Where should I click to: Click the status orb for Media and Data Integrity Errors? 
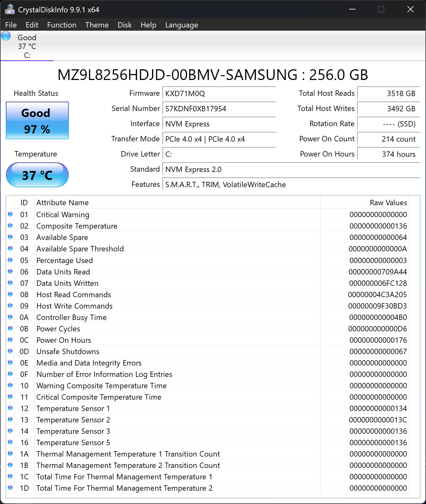pyautogui.click(x=10, y=363)
